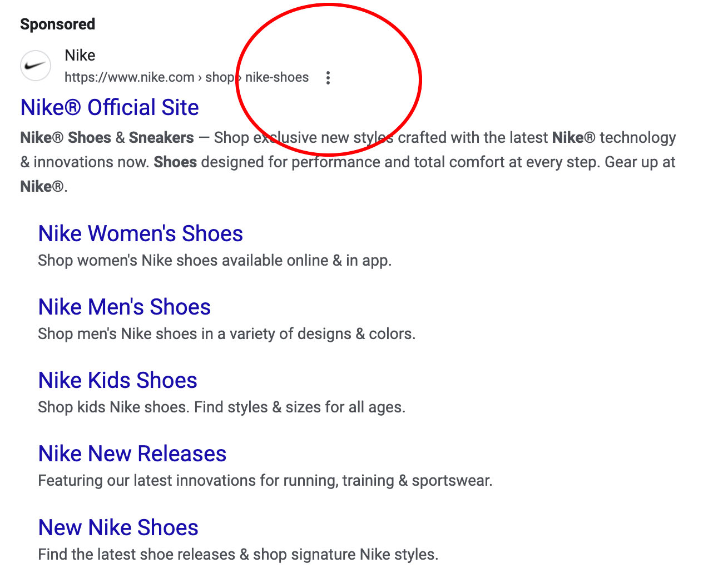Open the Nike Kids Shoes sitelink
Image resolution: width=723 pixels, height=588 pixels.
[x=118, y=380]
